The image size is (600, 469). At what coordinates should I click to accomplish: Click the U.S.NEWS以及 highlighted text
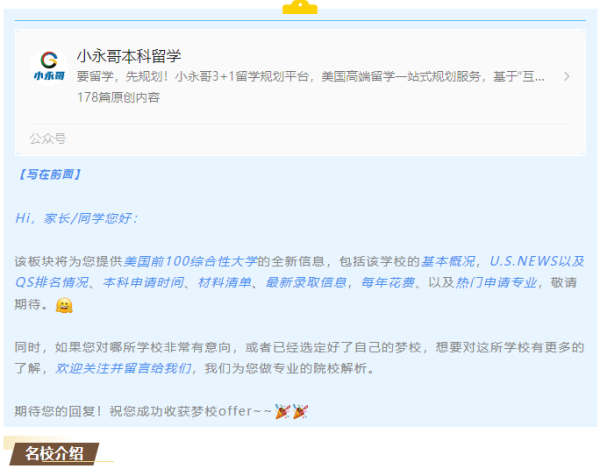click(537, 261)
